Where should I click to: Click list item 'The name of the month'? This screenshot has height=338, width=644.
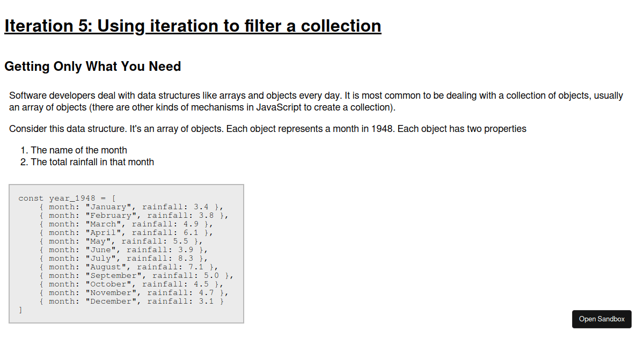[79, 150]
